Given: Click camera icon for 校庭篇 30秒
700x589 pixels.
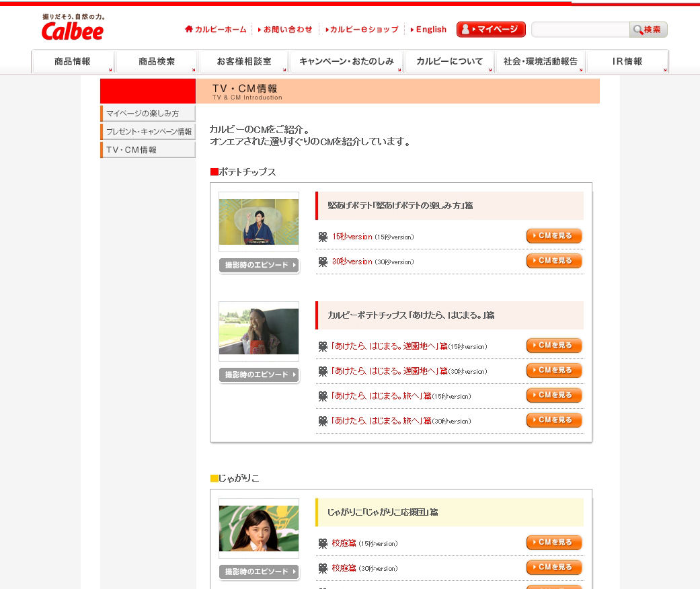Looking at the screenshot, I should [323, 568].
